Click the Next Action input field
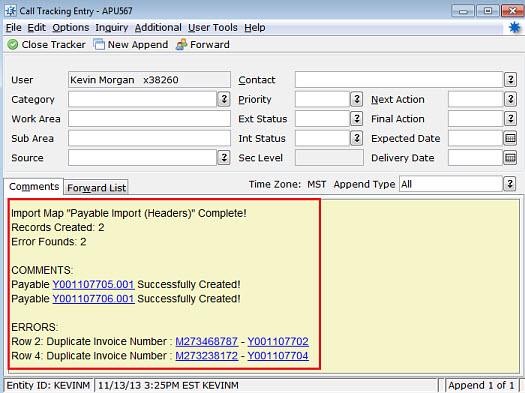This screenshot has height=393, width=525. coord(475,99)
